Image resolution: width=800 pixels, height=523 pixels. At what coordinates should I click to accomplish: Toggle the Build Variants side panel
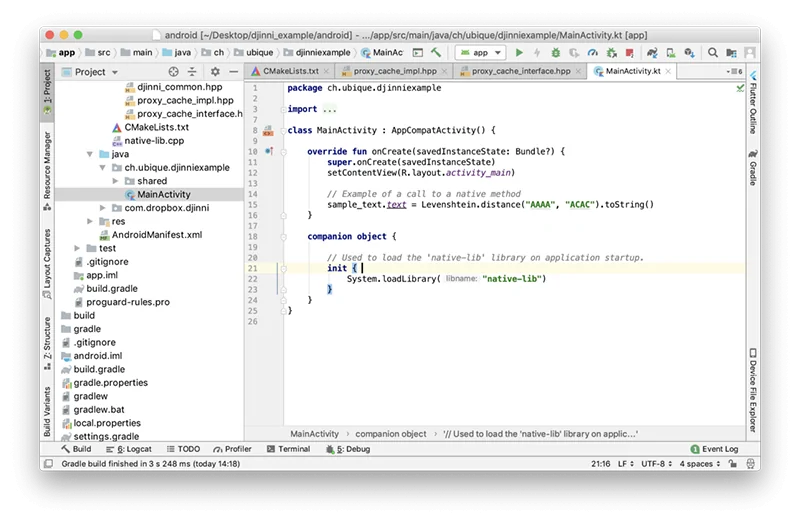click(47, 412)
